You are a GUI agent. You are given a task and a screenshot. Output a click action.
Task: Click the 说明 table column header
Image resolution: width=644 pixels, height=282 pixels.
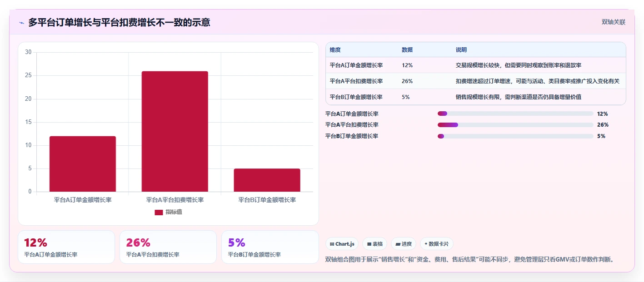(x=461, y=50)
